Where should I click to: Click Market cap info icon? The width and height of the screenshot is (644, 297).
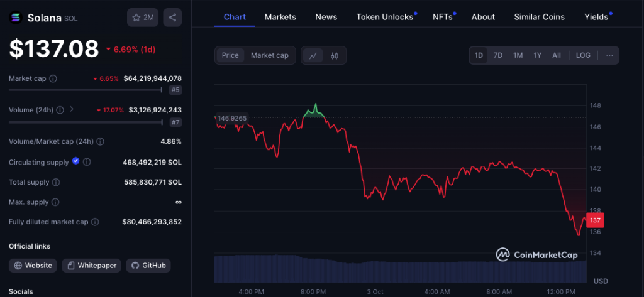point(53,79)
